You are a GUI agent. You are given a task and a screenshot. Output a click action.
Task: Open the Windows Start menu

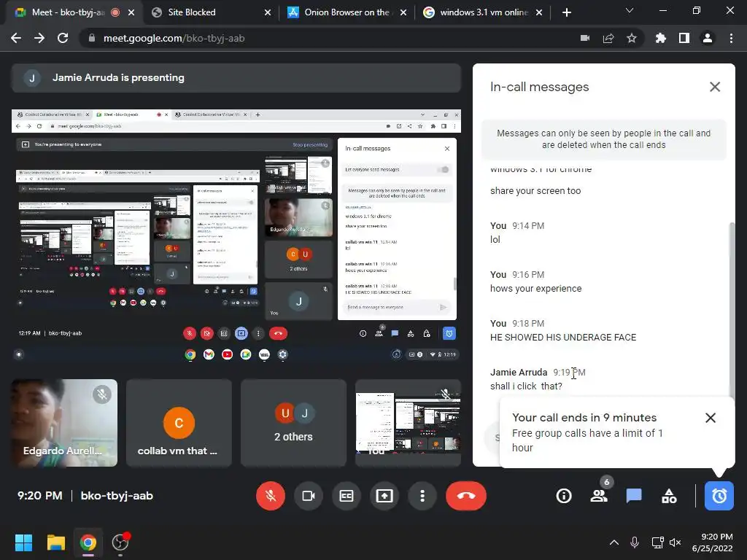(23, 542)
